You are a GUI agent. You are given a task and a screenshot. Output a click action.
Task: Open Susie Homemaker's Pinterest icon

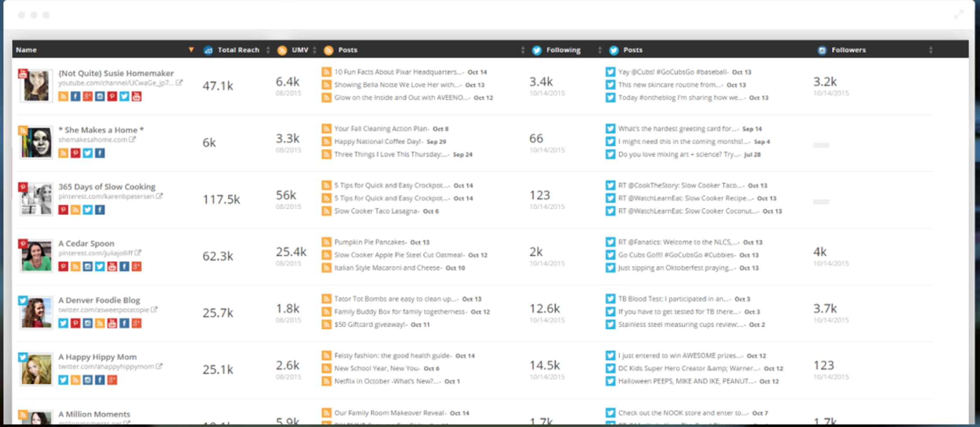[x=112, y=96]
